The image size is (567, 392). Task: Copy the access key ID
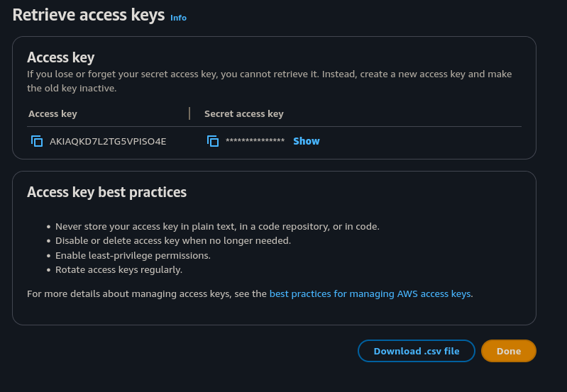click(37, 141)
